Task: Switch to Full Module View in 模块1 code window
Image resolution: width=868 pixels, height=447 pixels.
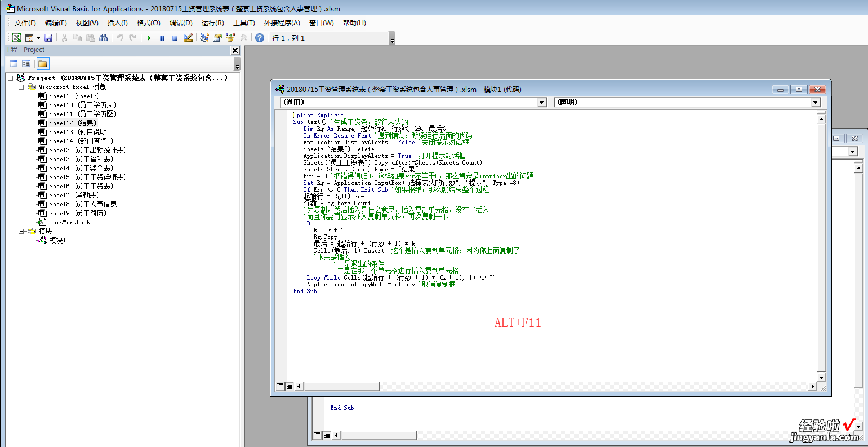Action: coord(289,386)
